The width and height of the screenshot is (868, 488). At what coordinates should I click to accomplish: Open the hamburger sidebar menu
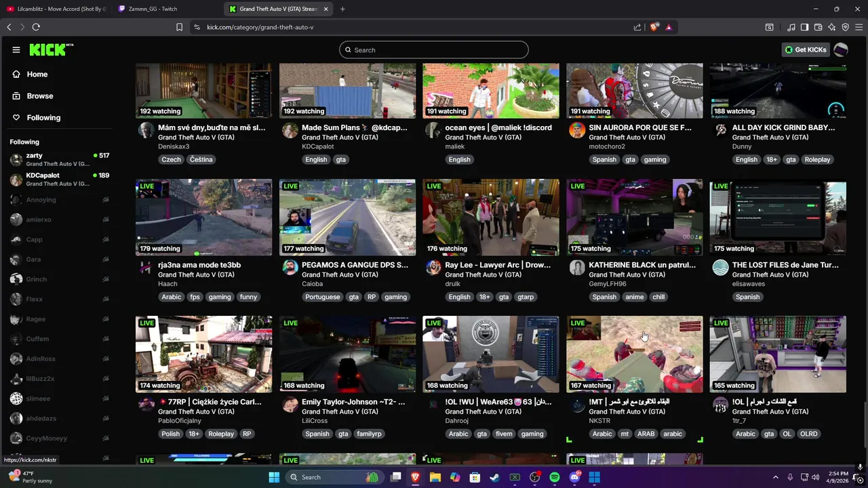16,49
